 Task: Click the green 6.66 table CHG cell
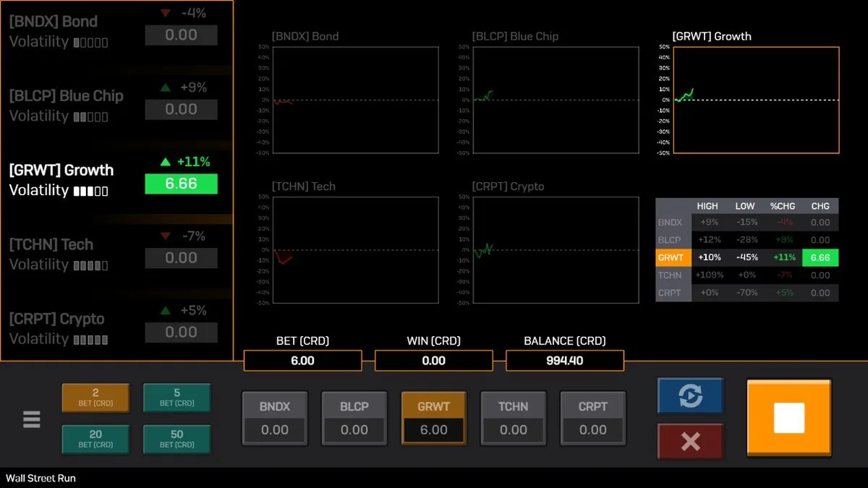click(x=820, y=257)
